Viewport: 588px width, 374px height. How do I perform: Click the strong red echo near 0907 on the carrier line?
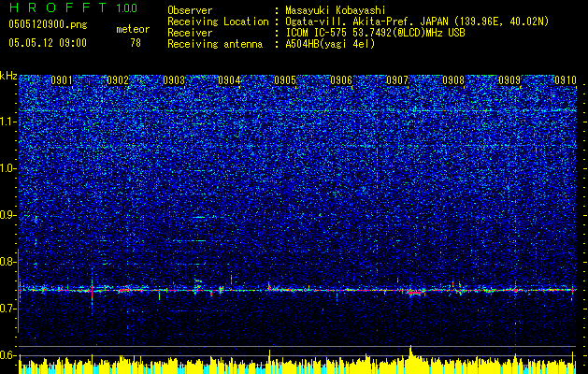(415, 292)
